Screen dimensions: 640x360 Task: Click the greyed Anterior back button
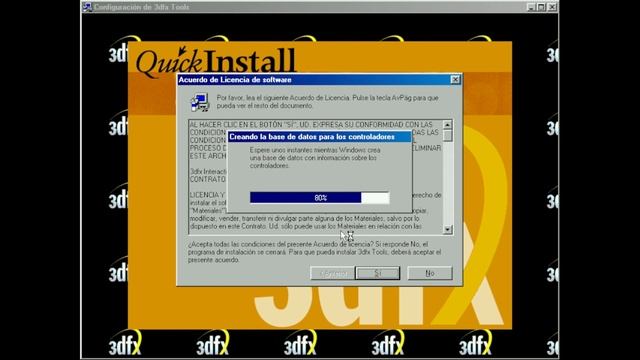[x=332, y=273]
